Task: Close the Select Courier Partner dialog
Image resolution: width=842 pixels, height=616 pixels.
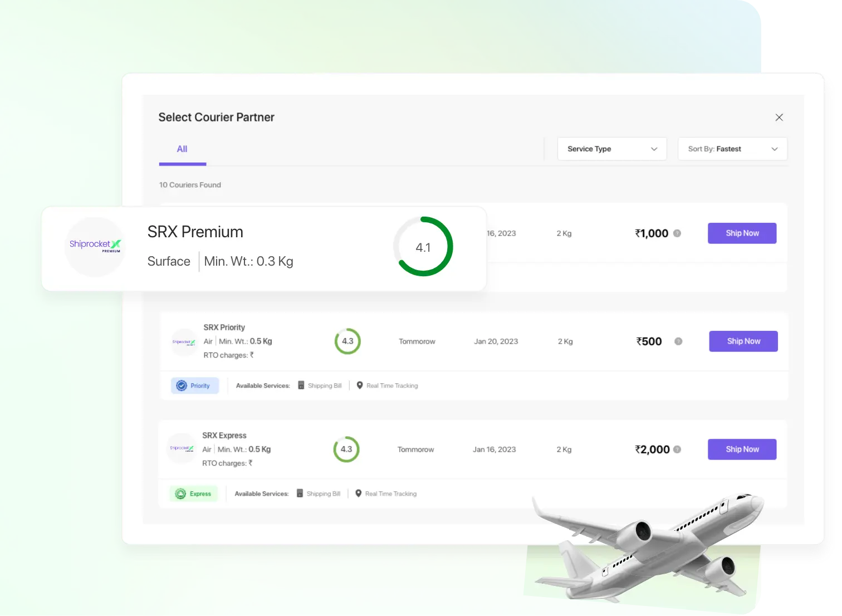Action: click(779, 118)
